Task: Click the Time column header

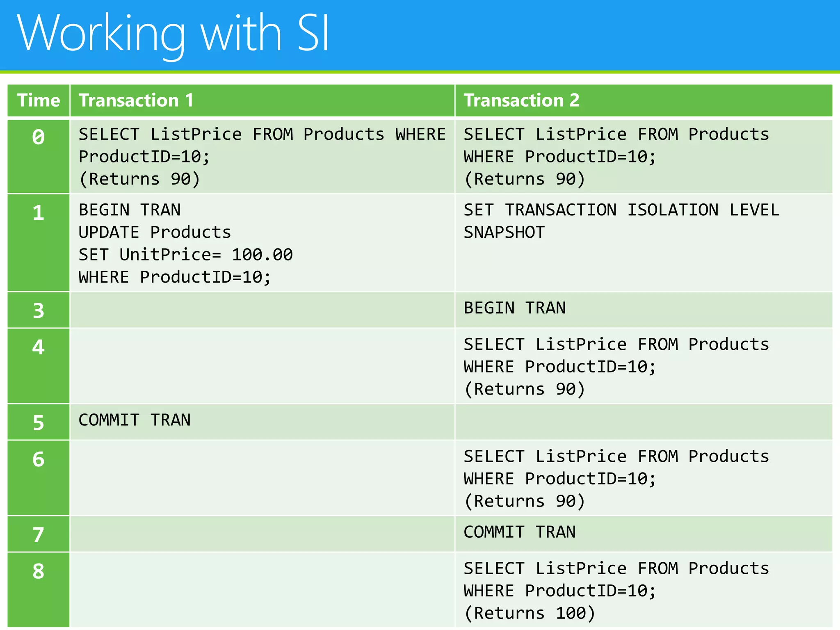Action: (x=39, y=100)
